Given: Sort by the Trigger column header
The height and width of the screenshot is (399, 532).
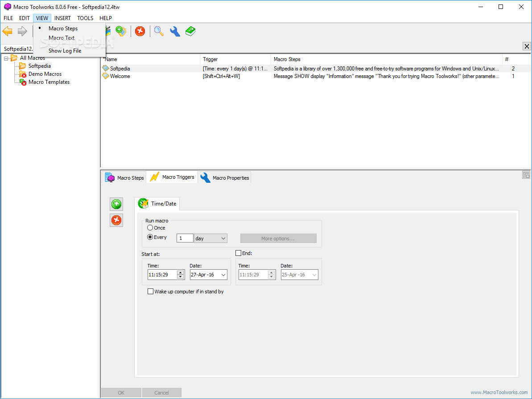Looking at the screenshot, I should (x=235, y=59).
